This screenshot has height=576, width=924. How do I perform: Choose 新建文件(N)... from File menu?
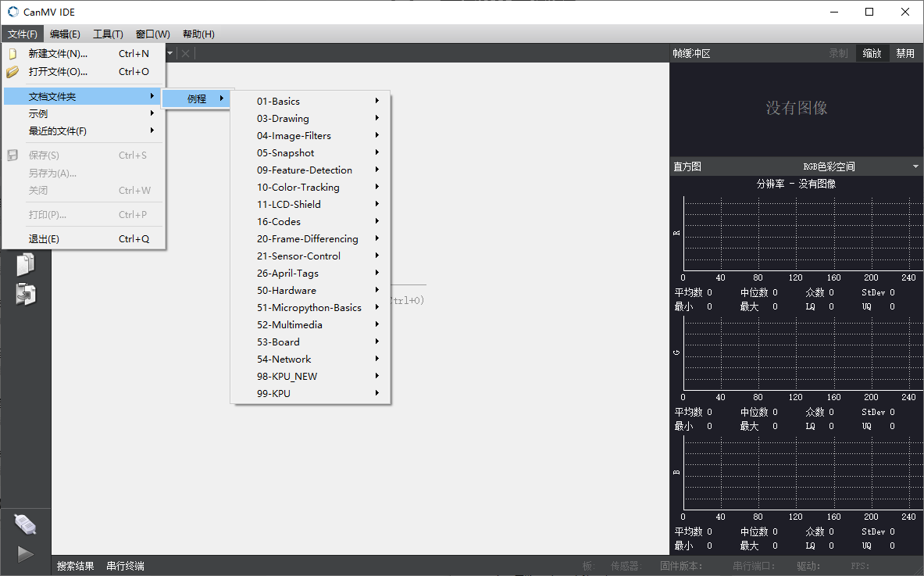(83, 54)
